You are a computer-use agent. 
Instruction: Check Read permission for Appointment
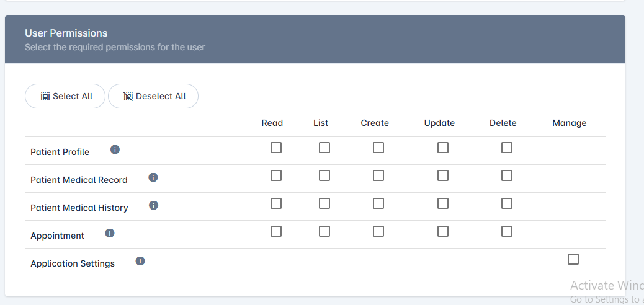[x=276, y=231]
